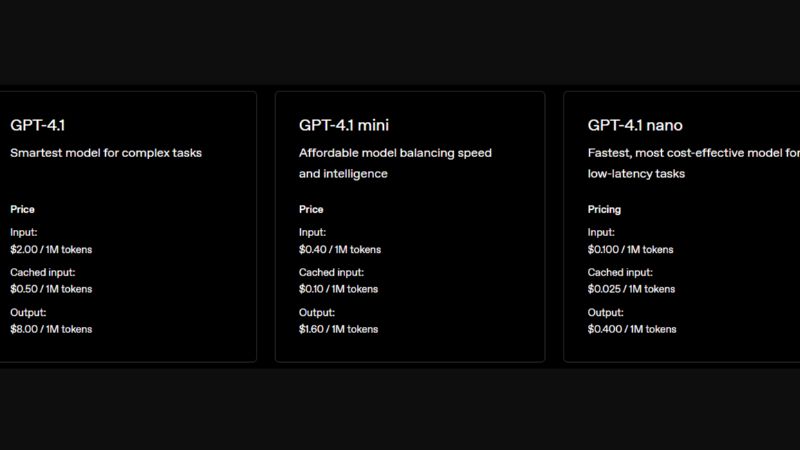
Task: Click the GPT-4.1 card heading
Action: click(x=38, y=125)
